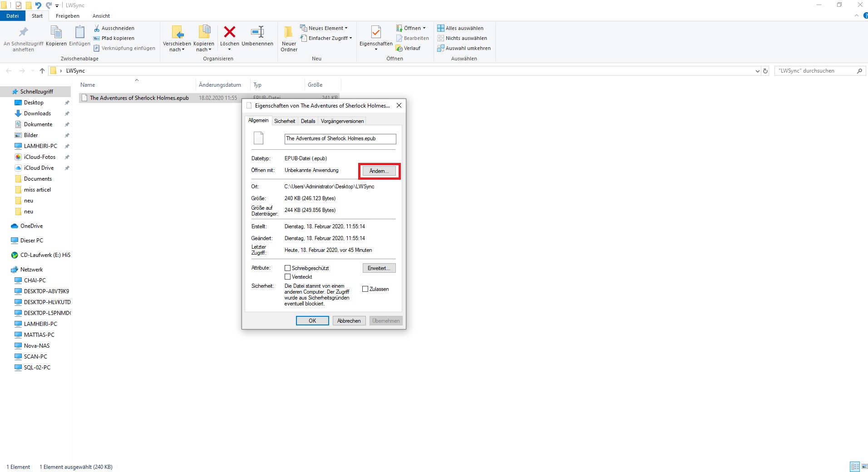Click the LWSync search box
The height and width of the screenshot is (472, 868).
(x=819, y=71)
